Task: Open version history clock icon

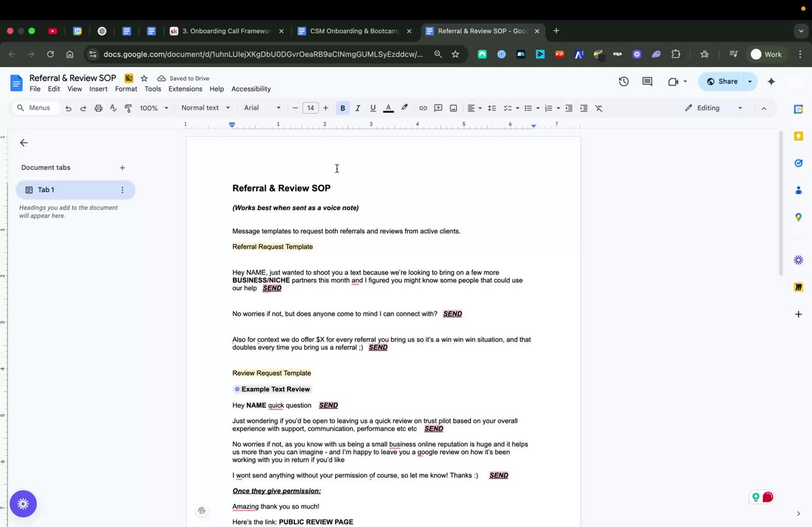Action: pyautogui.click(x=624, y=82)
